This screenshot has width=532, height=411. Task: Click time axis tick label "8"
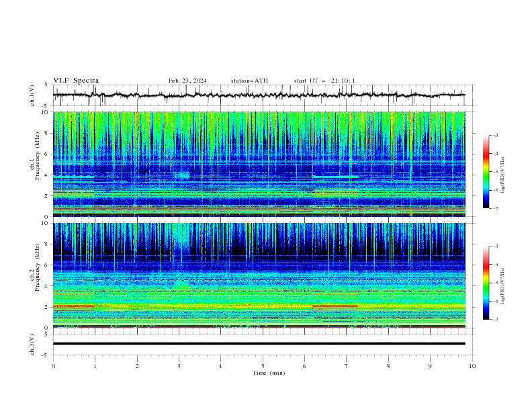click(x=388, y=366)
